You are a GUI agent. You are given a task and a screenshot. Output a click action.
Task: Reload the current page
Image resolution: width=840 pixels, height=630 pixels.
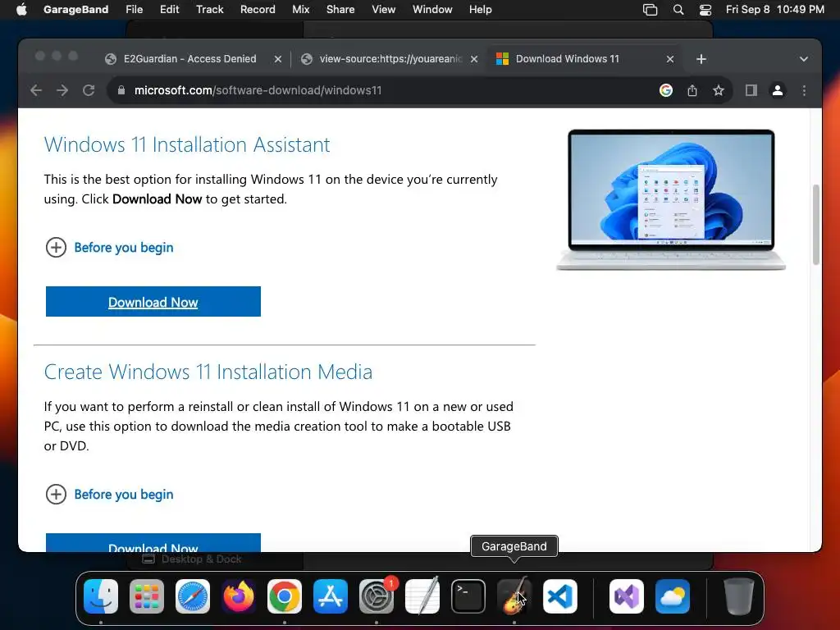coord(89,90)
